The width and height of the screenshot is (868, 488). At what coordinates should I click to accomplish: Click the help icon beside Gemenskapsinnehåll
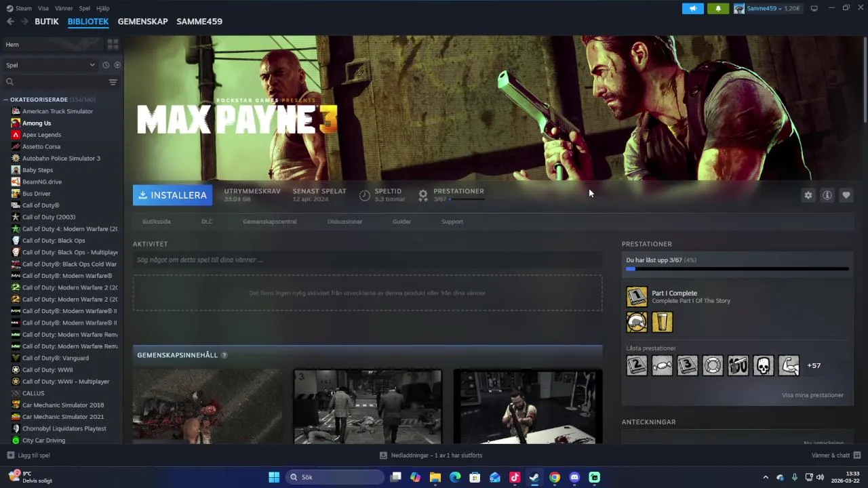[224, 355]
